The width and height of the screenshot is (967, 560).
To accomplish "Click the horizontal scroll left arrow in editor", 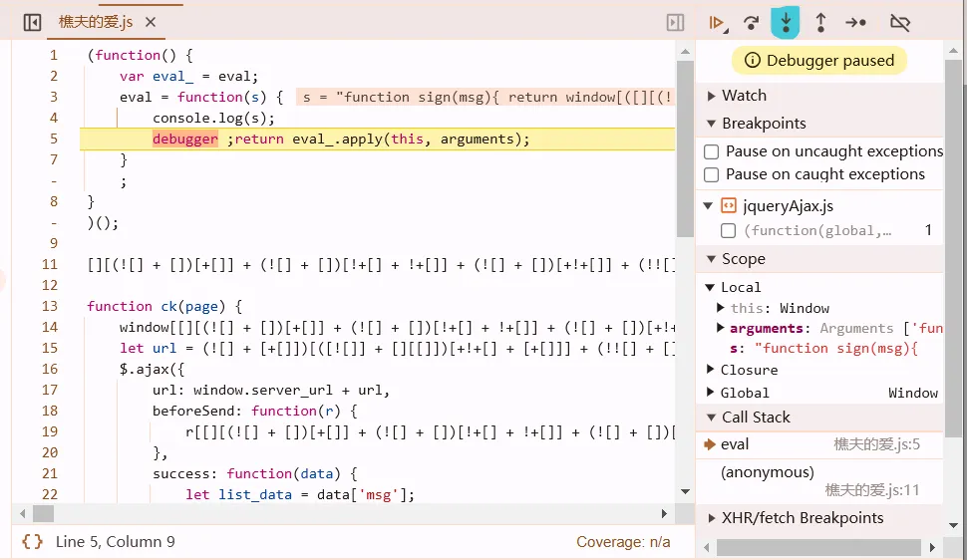I will click(23, 513).
